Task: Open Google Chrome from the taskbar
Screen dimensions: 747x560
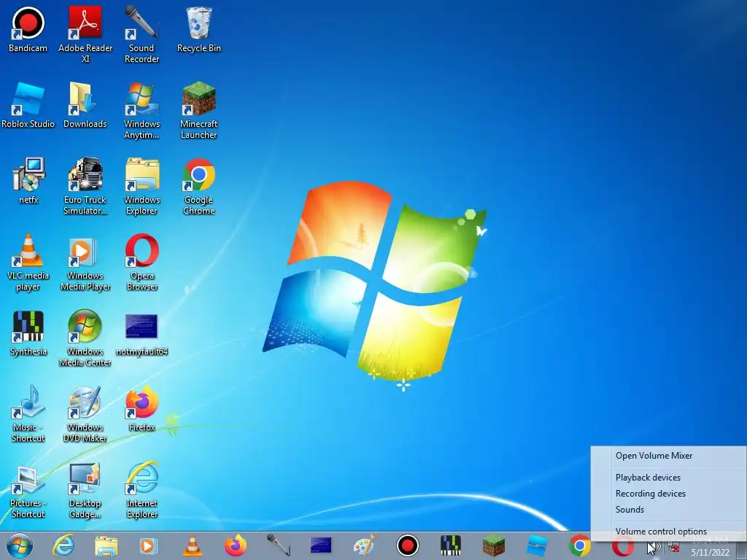Action: [x=580, y=545]
